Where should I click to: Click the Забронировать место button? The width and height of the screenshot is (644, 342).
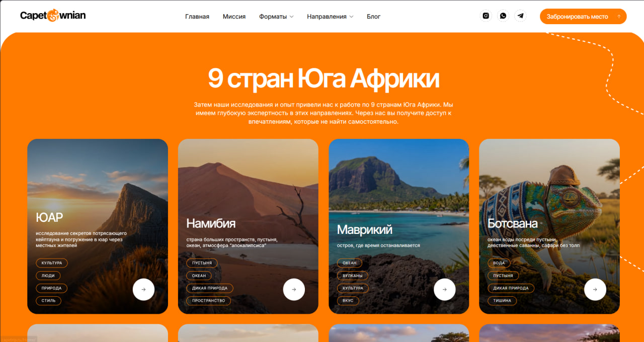pyautogui.click(x=583, y=17)
